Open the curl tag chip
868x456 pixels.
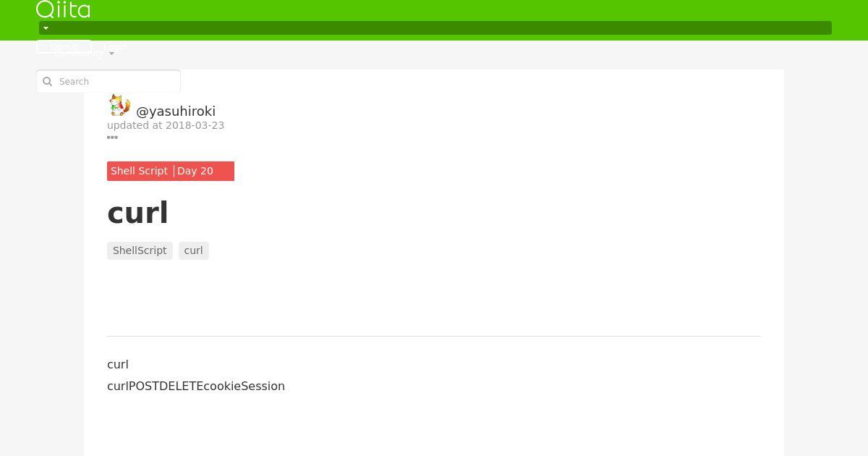coord(194,250)
